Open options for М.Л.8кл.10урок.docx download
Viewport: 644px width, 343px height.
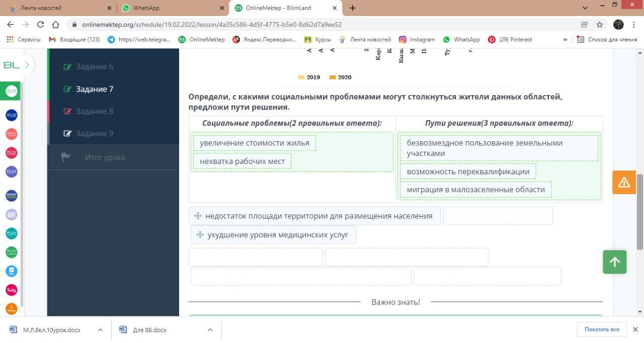(100, 330)
